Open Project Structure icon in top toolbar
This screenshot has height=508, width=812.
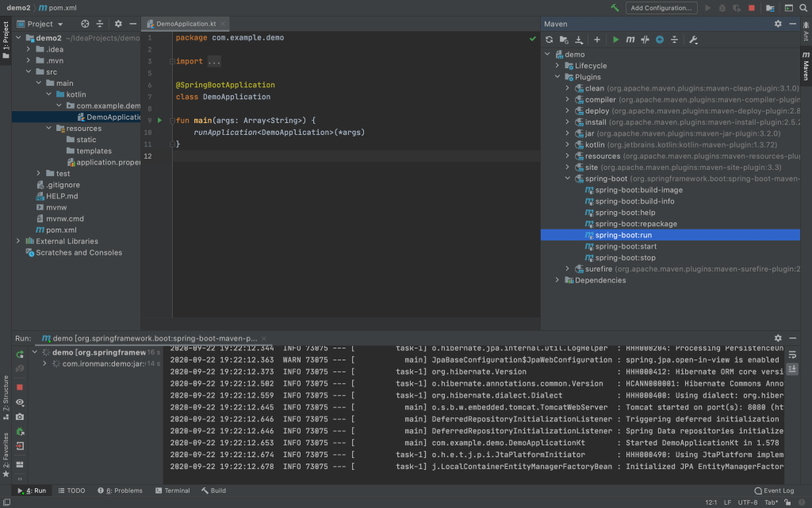[770, 8]
